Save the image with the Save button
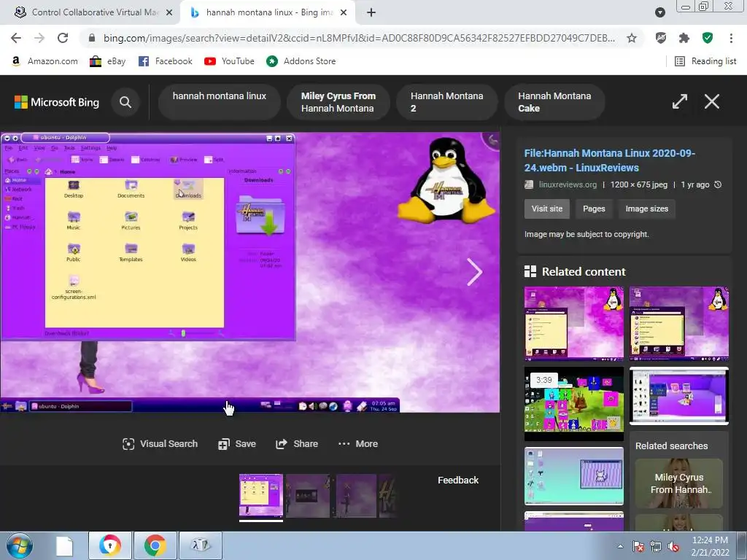747x560 pixels. (x=237, y=444)
